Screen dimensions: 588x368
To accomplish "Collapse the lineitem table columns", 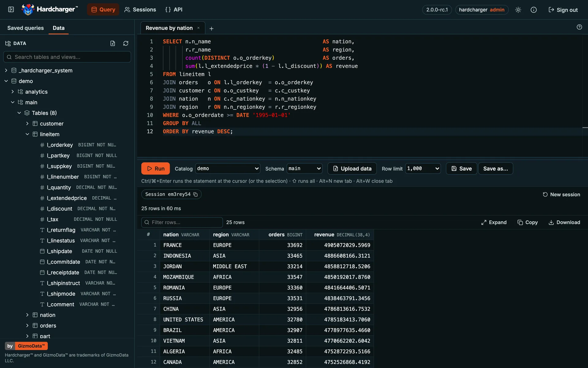I will pos(27,134).
